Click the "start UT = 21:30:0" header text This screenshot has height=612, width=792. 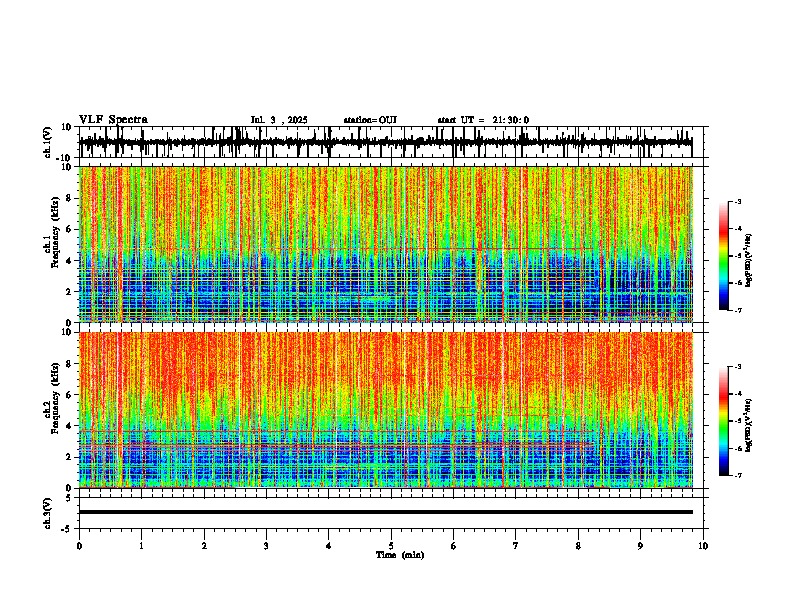(483, 120)
